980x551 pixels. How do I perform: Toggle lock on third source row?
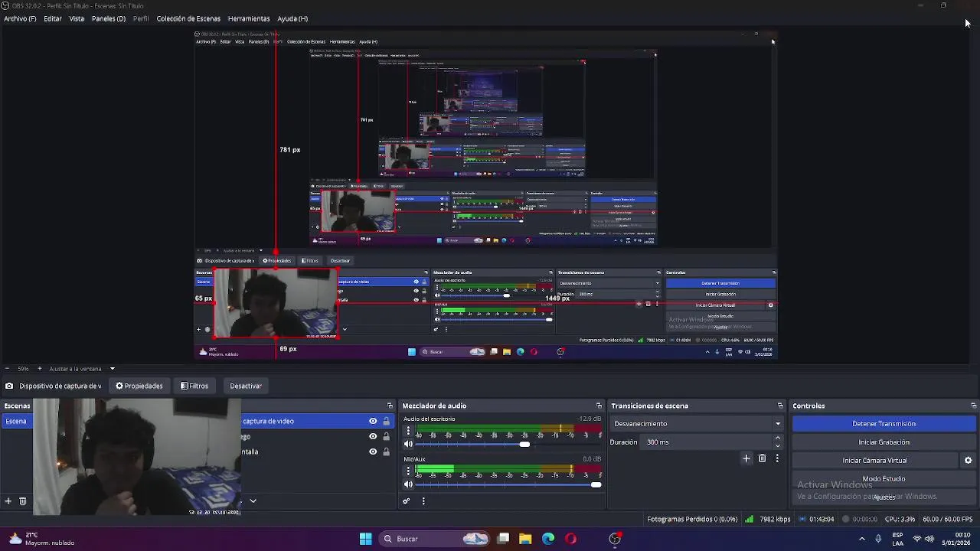(x=386, y=452)
